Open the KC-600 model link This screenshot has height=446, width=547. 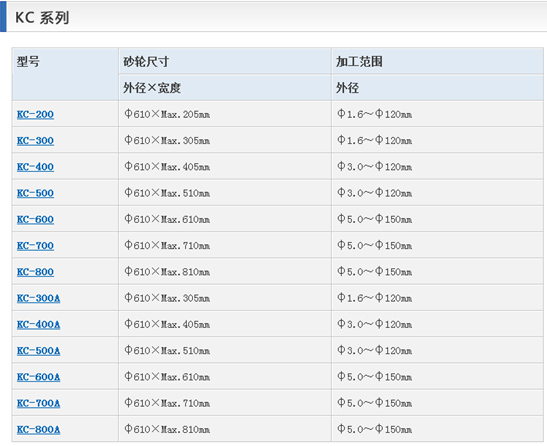click(x=35, y=220)
